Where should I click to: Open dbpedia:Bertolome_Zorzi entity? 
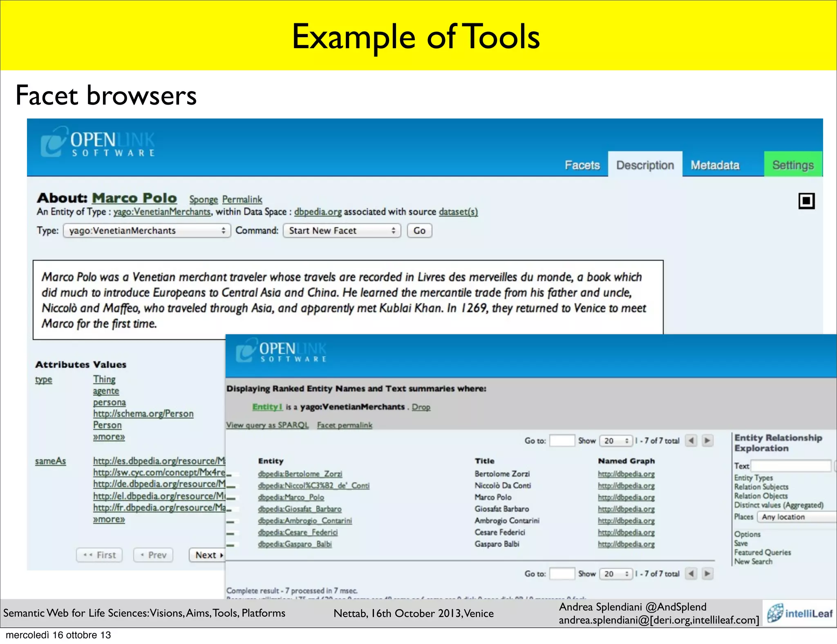tap(300, 474)
